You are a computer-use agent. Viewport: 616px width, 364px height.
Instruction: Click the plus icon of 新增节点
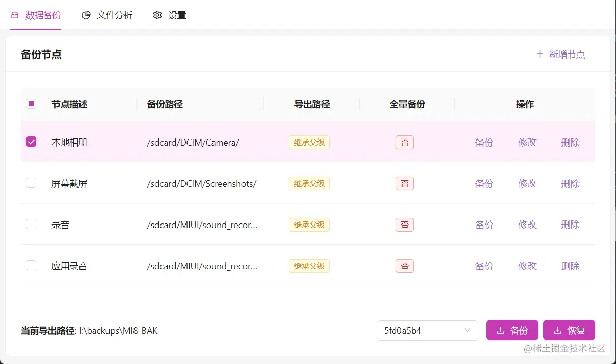pyautogui.click(x=540, y=54)
